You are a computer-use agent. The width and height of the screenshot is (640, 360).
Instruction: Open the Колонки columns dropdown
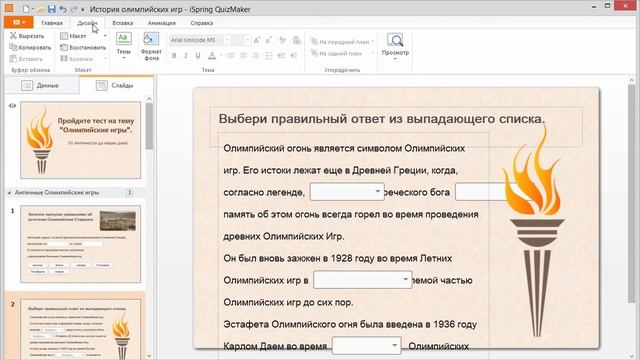click(x=83, y=59)
